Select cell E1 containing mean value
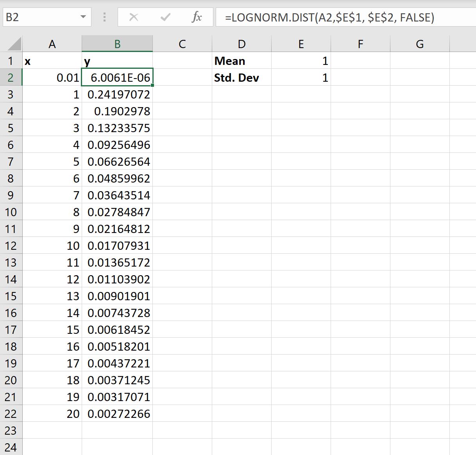 [301, 61]
